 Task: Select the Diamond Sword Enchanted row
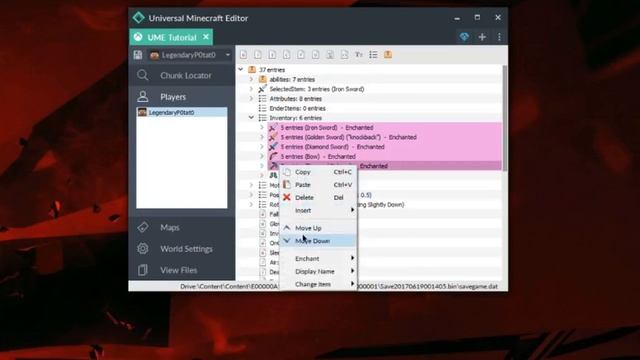point(384,147)
